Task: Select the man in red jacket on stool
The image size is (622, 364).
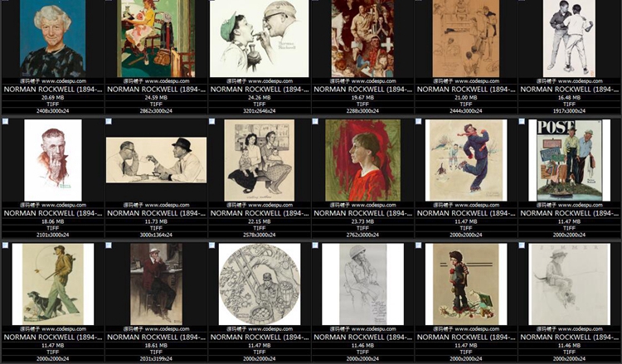Action: [156, 284]
